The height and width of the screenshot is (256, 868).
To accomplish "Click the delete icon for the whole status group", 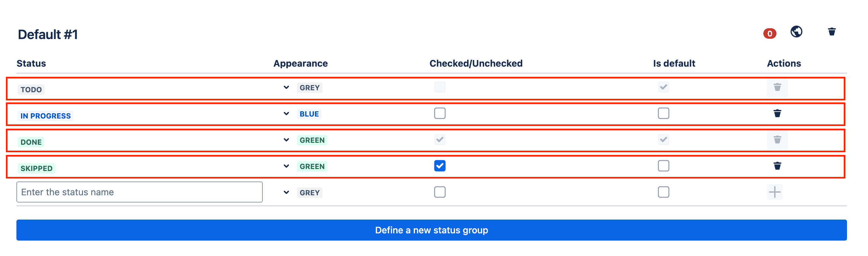I will 832,32.
